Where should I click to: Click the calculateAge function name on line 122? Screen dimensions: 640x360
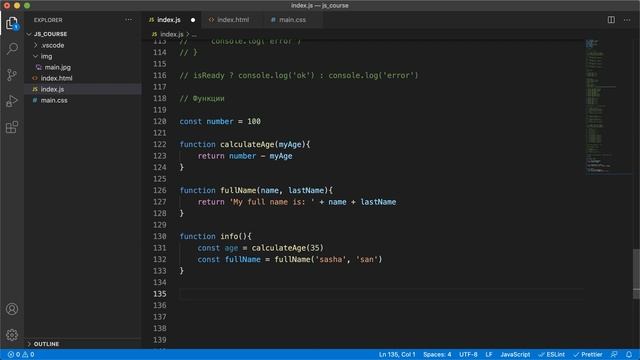tap(247, 144)
